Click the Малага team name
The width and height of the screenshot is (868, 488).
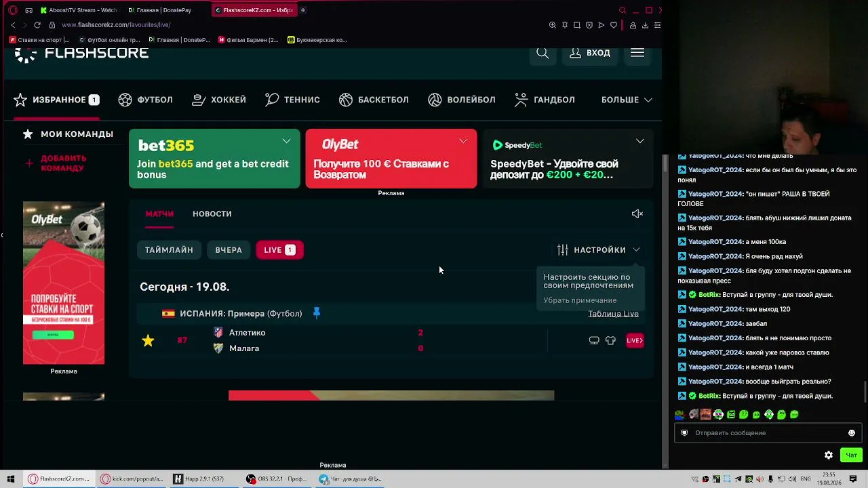click(x=244, y=348)
